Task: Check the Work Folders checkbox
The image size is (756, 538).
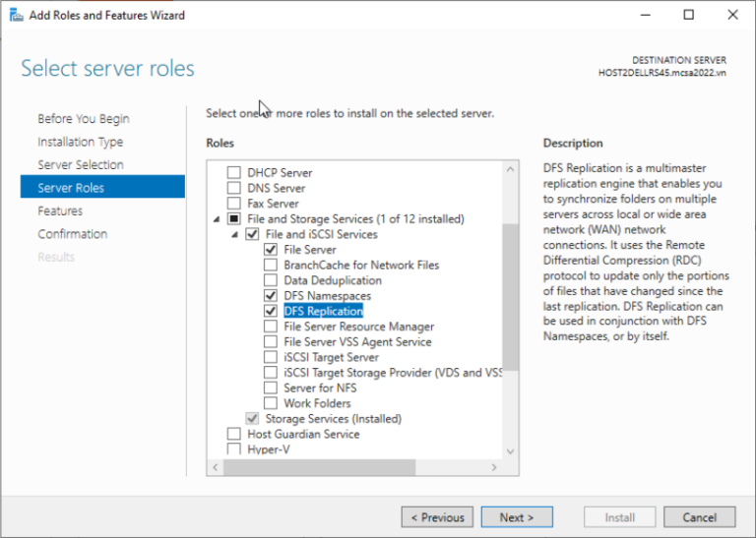Action: [271, 403]
